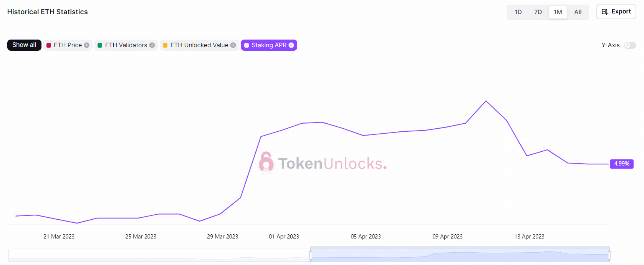Click the orange ETH Unlocked Value color square
Image resolution: width=644 pixels, height=265 pixels.
tap(165, 45)
